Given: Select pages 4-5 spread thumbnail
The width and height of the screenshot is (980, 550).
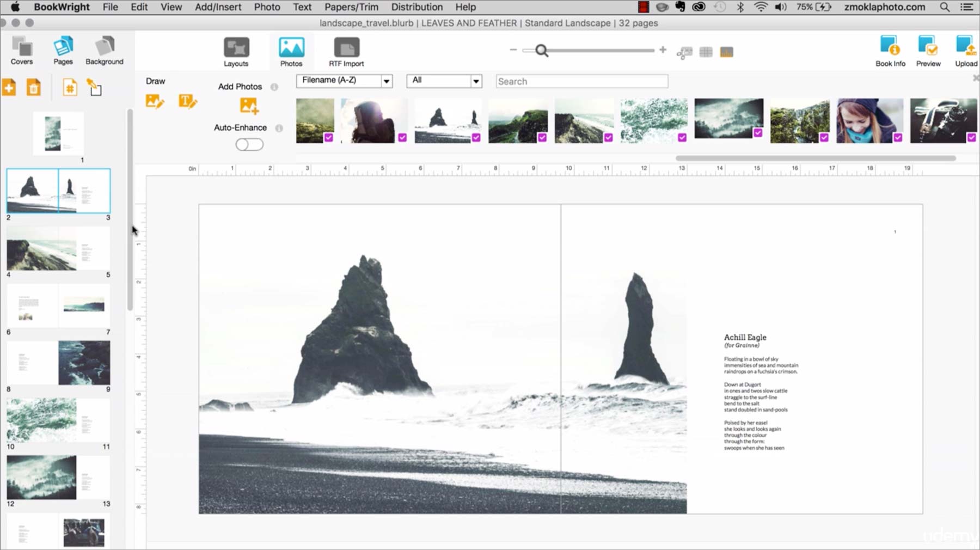Looking at the screenshot, I should (x=58, y=248).
